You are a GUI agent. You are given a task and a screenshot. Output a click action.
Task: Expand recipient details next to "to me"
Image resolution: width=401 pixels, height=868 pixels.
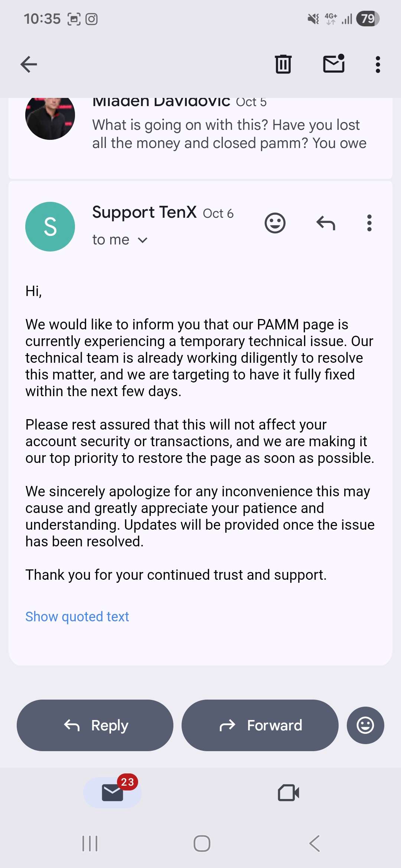click(x=143, y=240)
